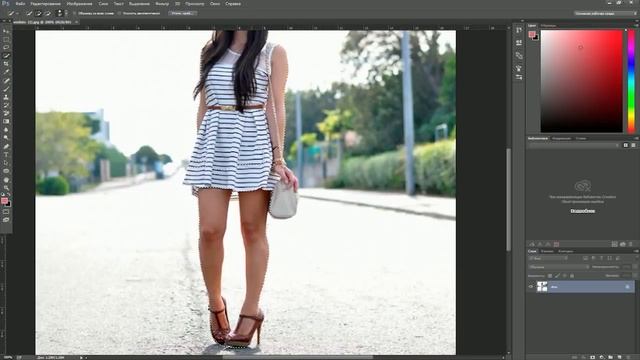Create a new layer
Screen dimensions: 640x360
(620, 357)
